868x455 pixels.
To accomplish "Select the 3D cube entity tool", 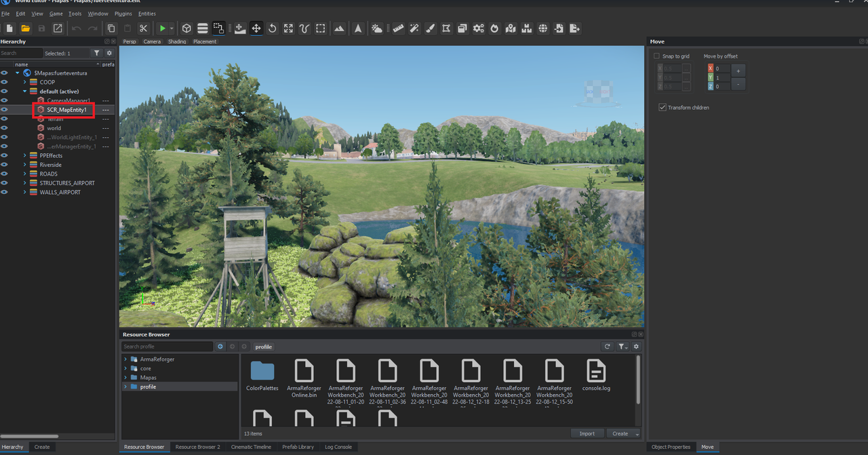I will 186,28.
